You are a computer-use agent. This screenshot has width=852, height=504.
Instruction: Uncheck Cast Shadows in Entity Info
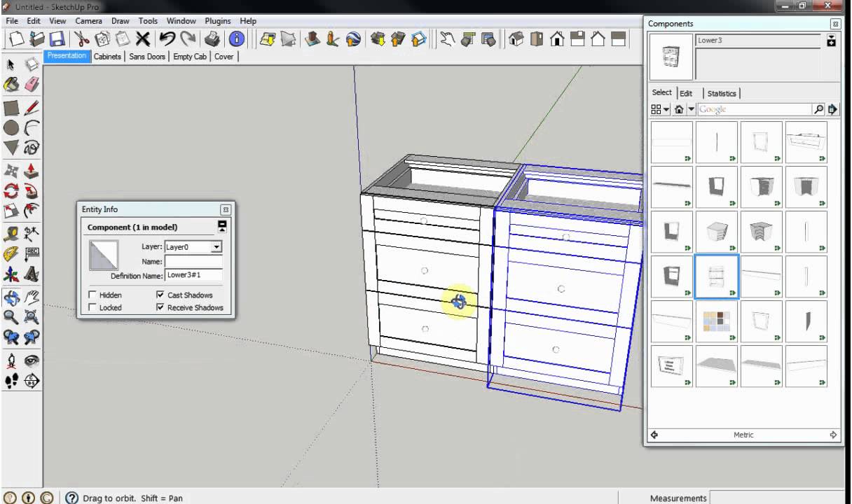160,295
